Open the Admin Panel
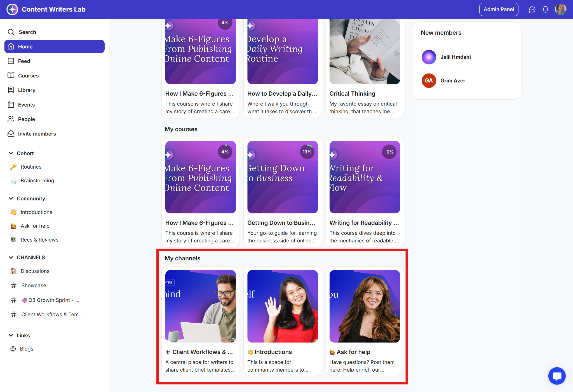The width and height of the screenshot is (573, 392). (499, 10)
